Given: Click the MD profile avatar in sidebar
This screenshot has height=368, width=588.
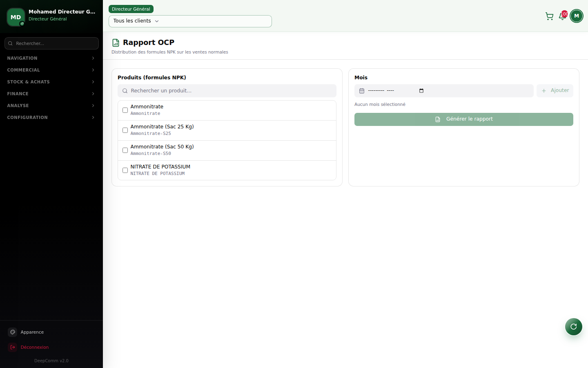Looking at the screenshot, I should [16, 17].
